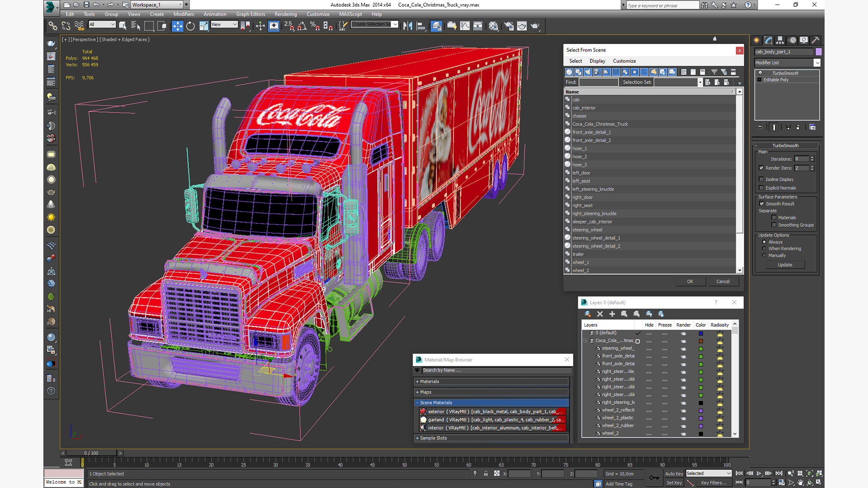Click the Bind to Space Warp icon

pyautogui.click(x=79, y=26)
